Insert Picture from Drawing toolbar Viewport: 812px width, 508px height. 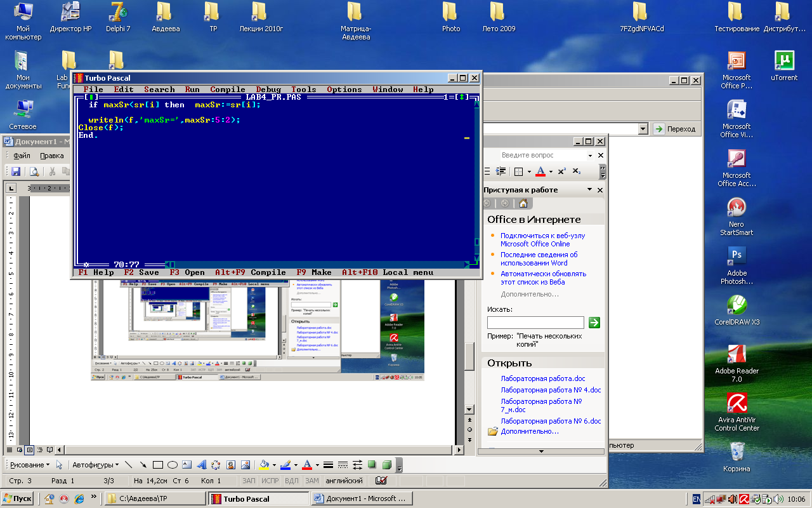246,465
